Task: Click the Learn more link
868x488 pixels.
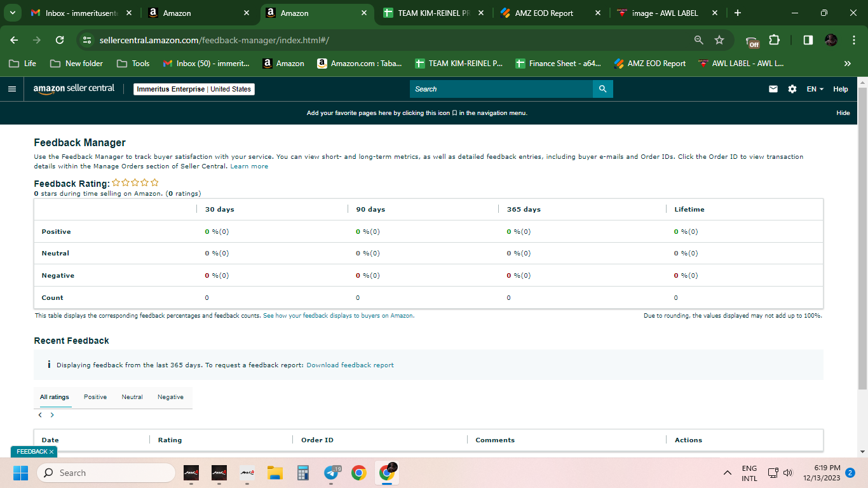Action: pyautogui.click(x=249, y=166)
